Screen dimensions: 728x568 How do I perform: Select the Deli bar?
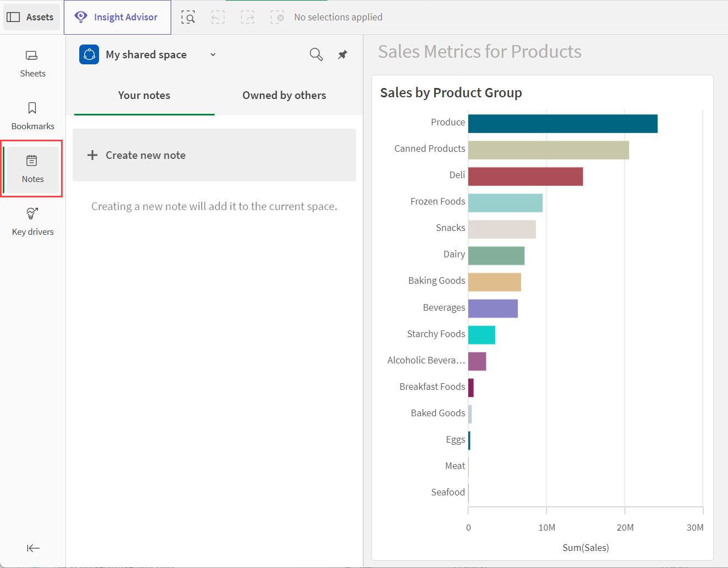click(x=526, y=177)
